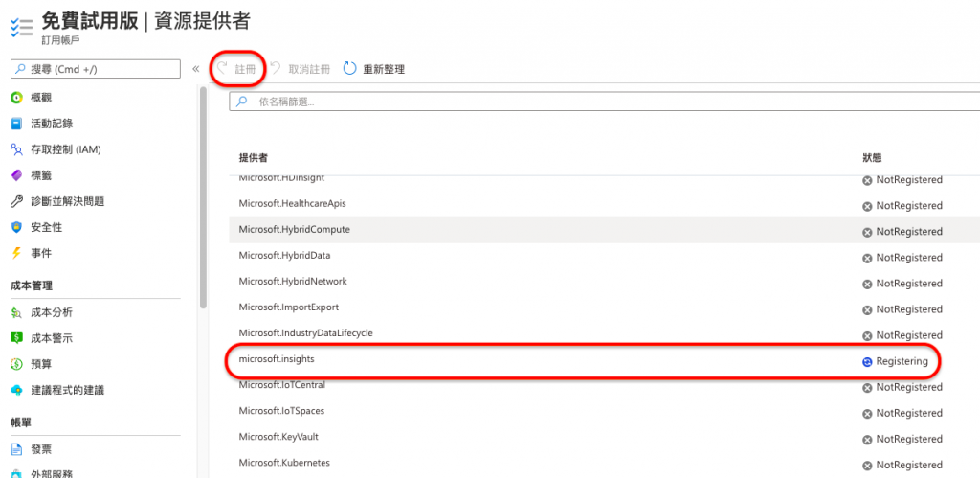Click the 事件 lightning bolt icon

(x=17, y=254)
